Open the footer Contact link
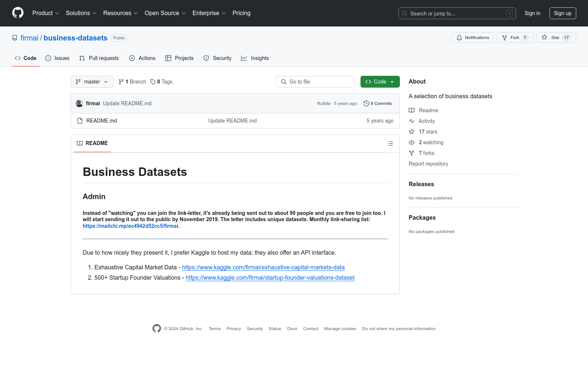The image size is (588, 368). click(x=311, y=329)
